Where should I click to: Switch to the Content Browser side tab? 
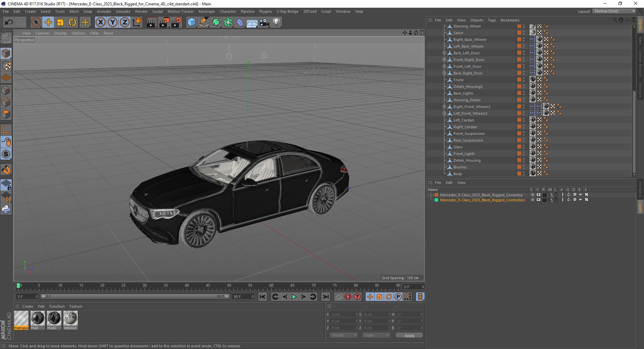[640, 63]
